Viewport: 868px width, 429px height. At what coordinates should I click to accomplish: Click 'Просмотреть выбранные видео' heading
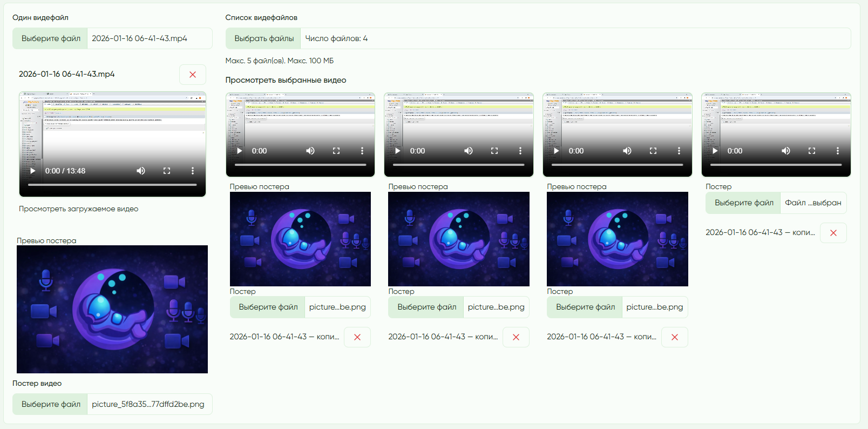(286, 80)
